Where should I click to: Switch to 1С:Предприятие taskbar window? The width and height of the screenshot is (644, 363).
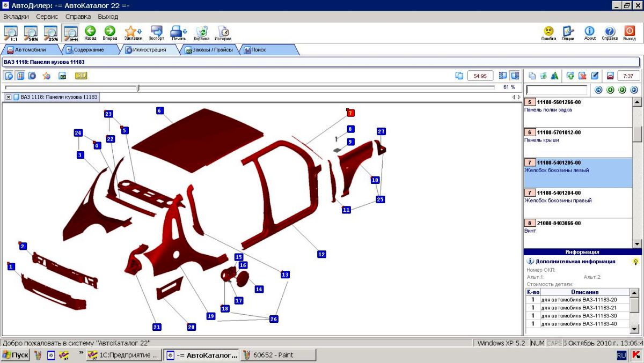[124, 355]
